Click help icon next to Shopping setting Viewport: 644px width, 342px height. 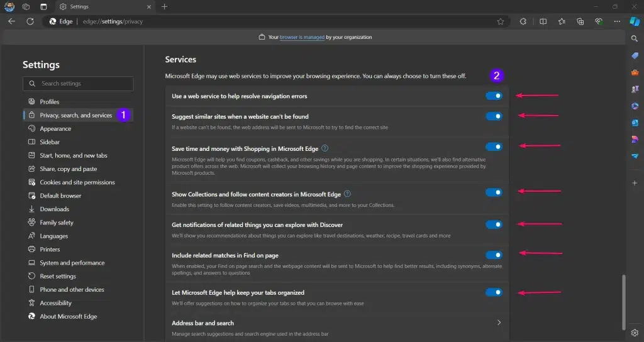(325, 148)
